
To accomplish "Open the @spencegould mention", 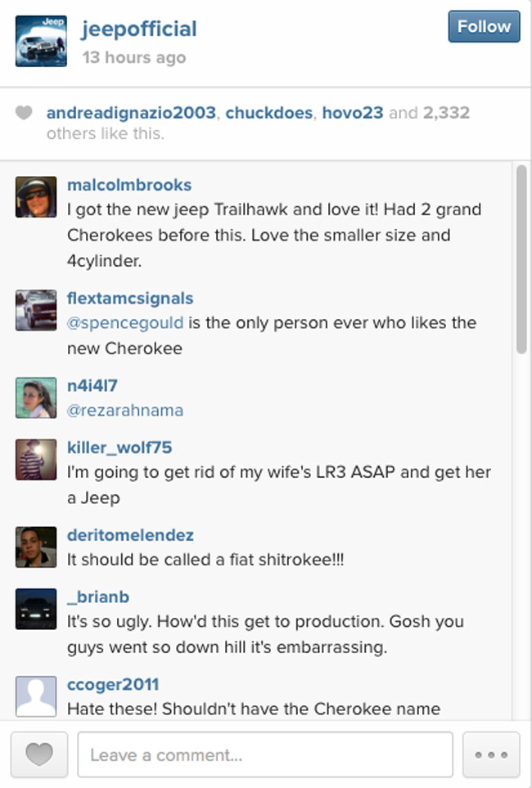I will [x=125, y=322].
